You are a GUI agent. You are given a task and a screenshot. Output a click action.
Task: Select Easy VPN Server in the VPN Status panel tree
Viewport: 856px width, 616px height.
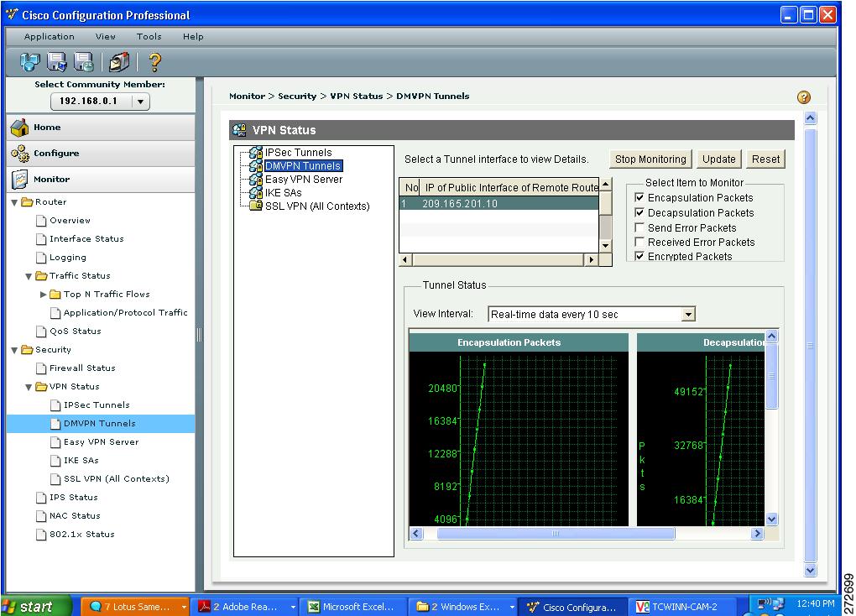coord(304,179)
